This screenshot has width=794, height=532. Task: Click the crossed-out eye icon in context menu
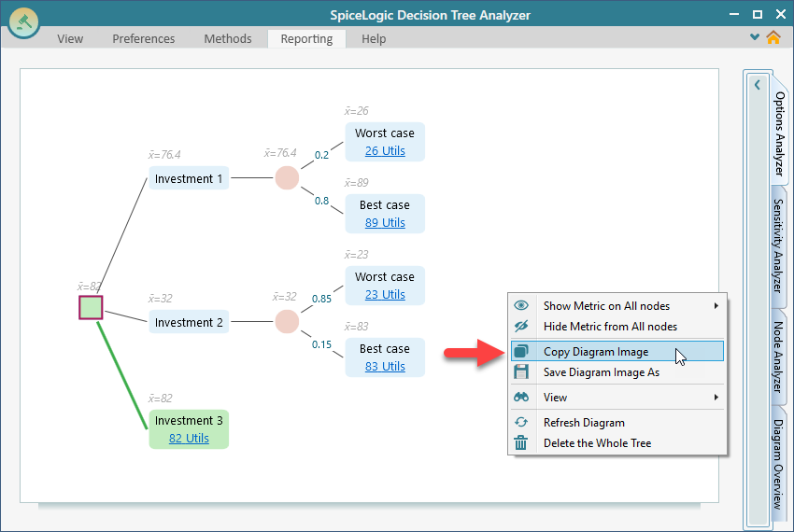(521, 327)
